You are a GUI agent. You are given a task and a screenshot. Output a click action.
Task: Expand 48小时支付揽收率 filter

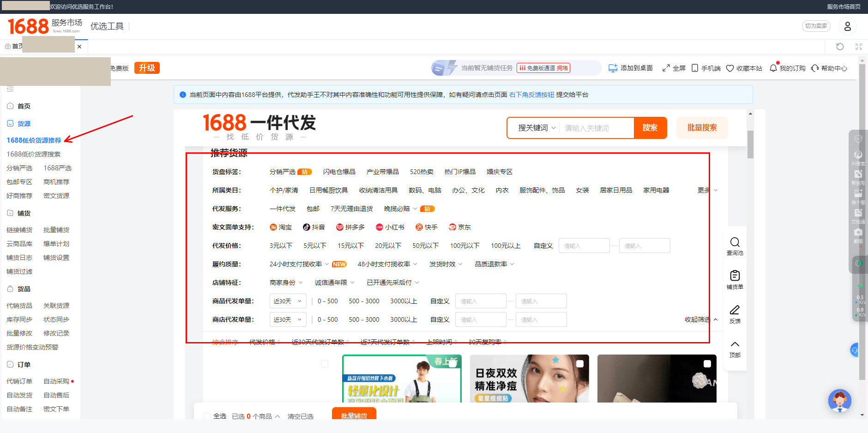click(387, 264)
